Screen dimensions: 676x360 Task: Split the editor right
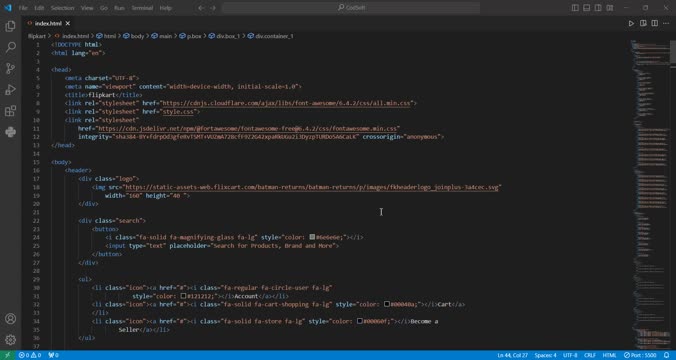[x=654, y=23]
